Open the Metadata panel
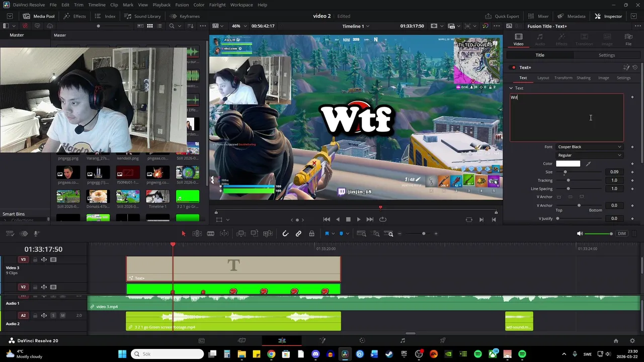 (x=571, y=16)
